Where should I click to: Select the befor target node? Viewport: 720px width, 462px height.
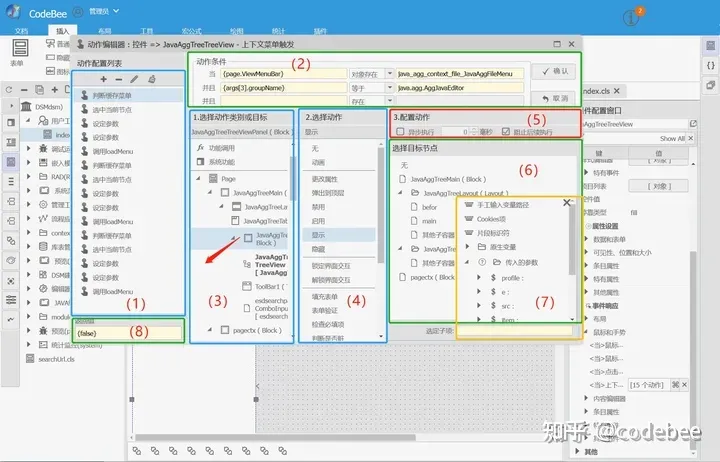coord(429,207)
